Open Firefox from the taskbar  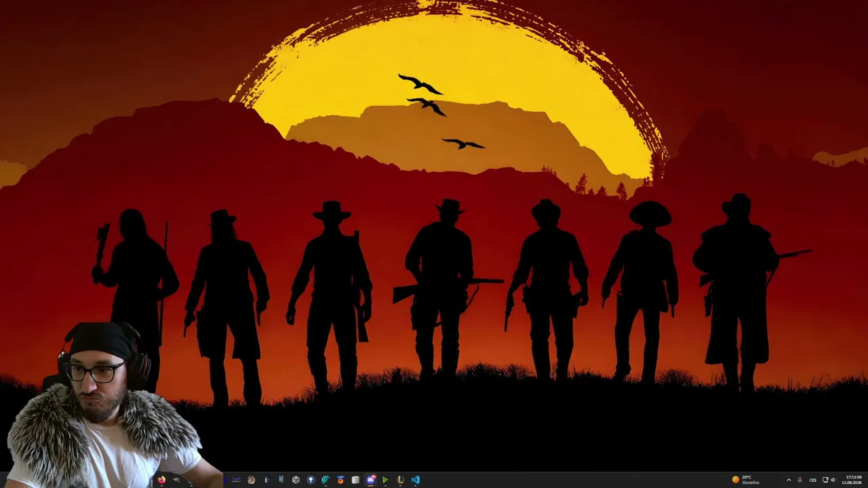point(161,480)
